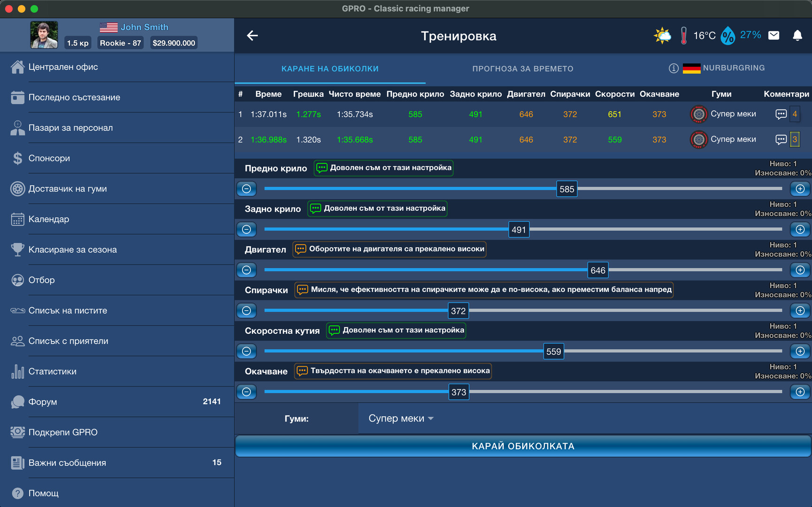Open Последно състезание in sidebar
The height and width of the screenshot is (507, 812).
coord(117,98)
